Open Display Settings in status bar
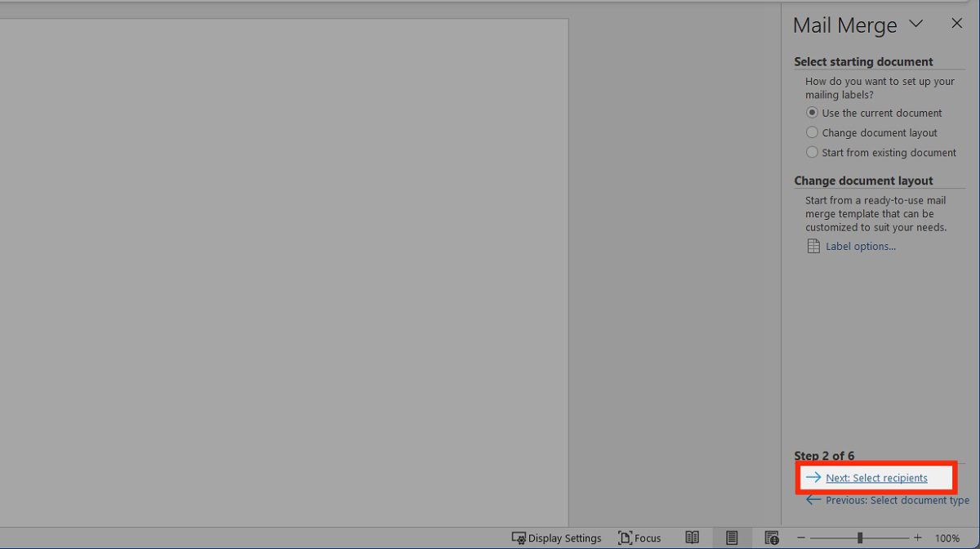This screenshot has width=980, height=549. pyautogui.click(x=556, y=538)
